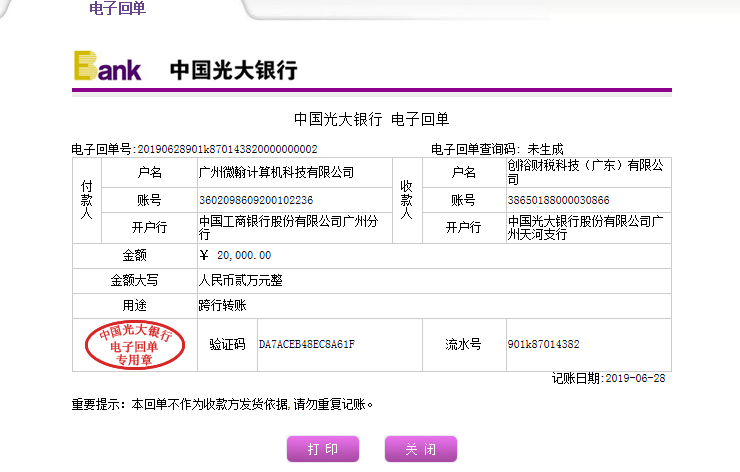Click the 用途 row label

[135, 305]
